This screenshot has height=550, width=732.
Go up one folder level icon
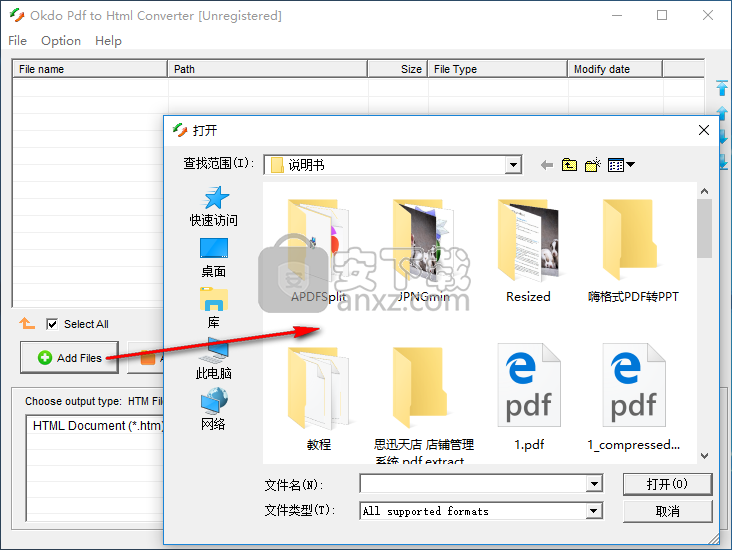click(569, 165)
